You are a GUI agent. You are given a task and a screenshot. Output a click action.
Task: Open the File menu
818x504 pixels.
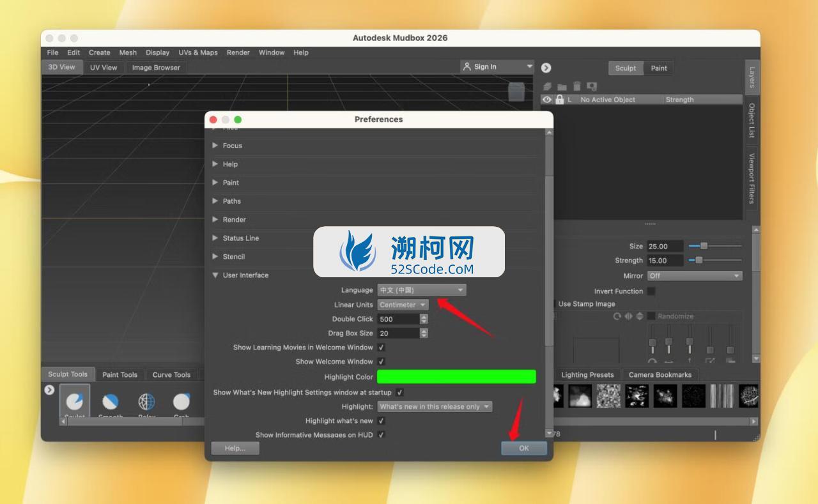tap(52, 52)
